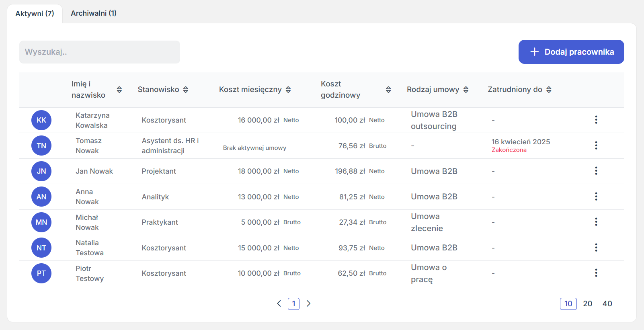Open actions menu for Tomasz Nowak

(596, 146)
